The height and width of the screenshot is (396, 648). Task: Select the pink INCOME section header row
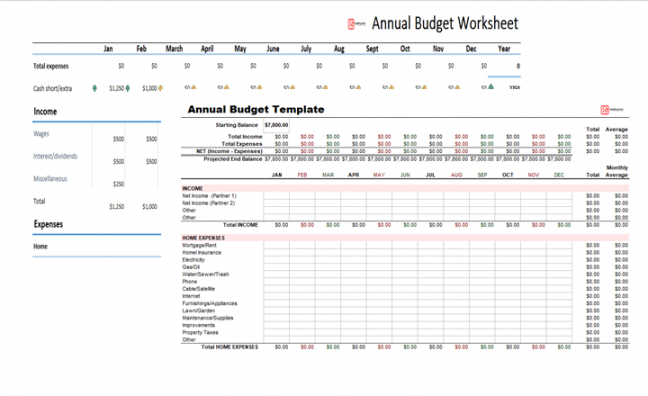[x=405, y=188]
